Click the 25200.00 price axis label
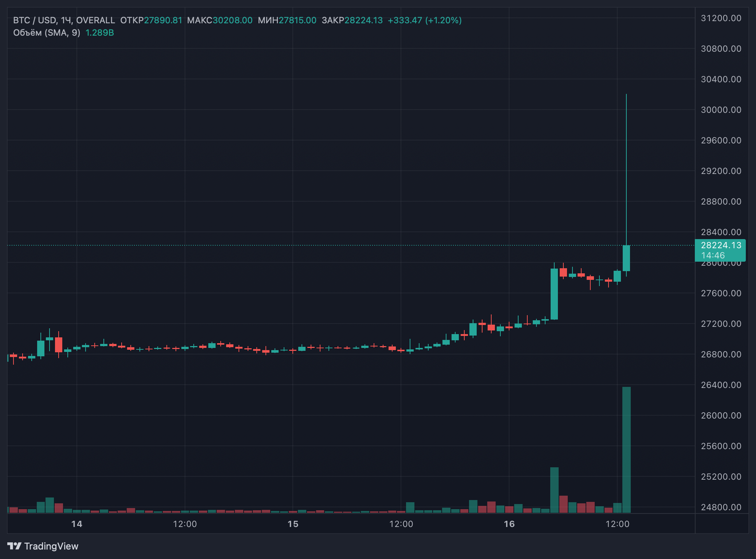This screenshot has height=559, width=756. [x=721, y=477]
